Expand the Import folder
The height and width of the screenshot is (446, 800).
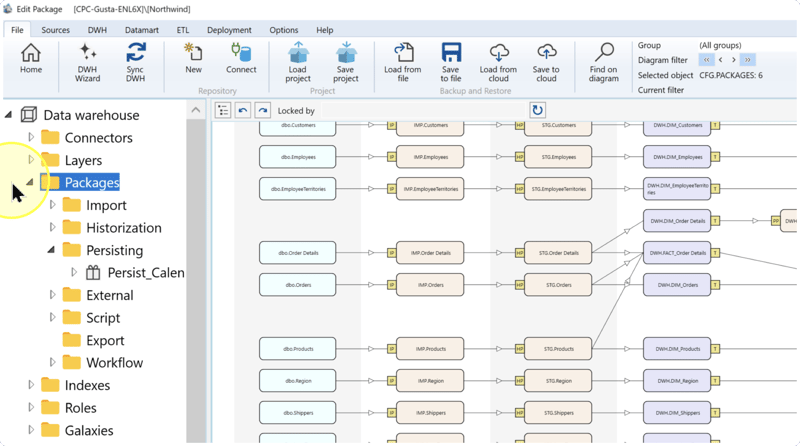pos(52,205)
